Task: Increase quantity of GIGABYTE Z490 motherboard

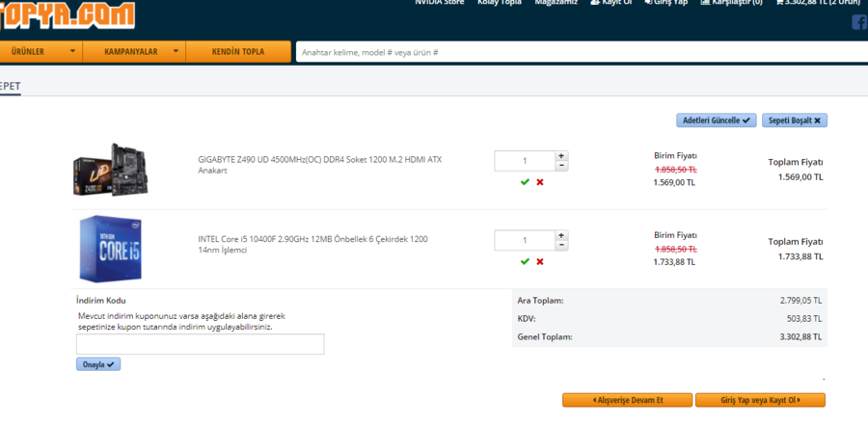Action: click(561, 155)
